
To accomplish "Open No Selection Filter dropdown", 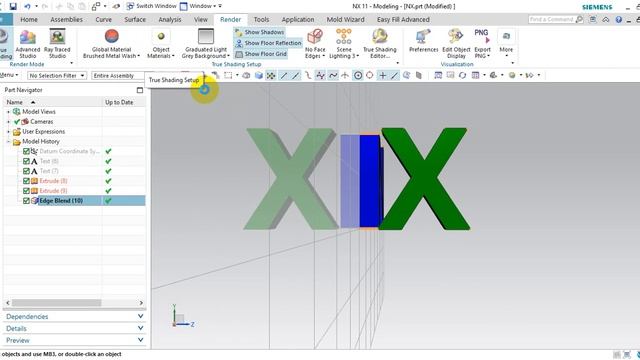I will click(57, 76).
